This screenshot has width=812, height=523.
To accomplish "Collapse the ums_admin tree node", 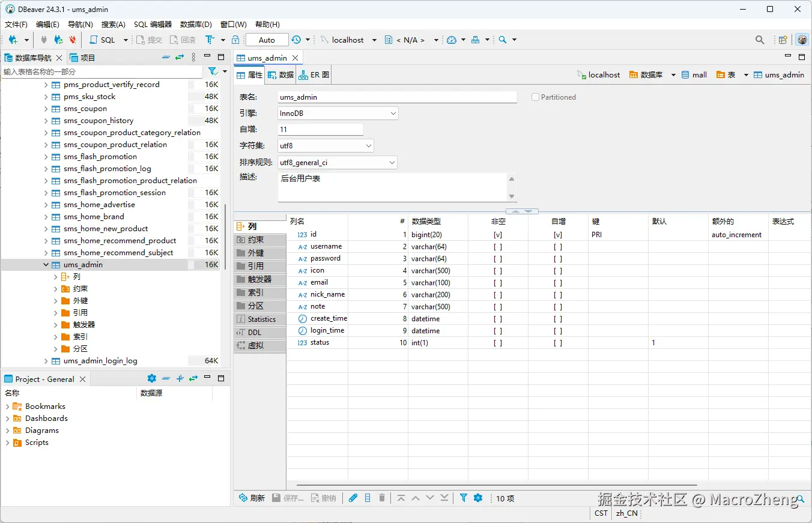I will (46, 265).
